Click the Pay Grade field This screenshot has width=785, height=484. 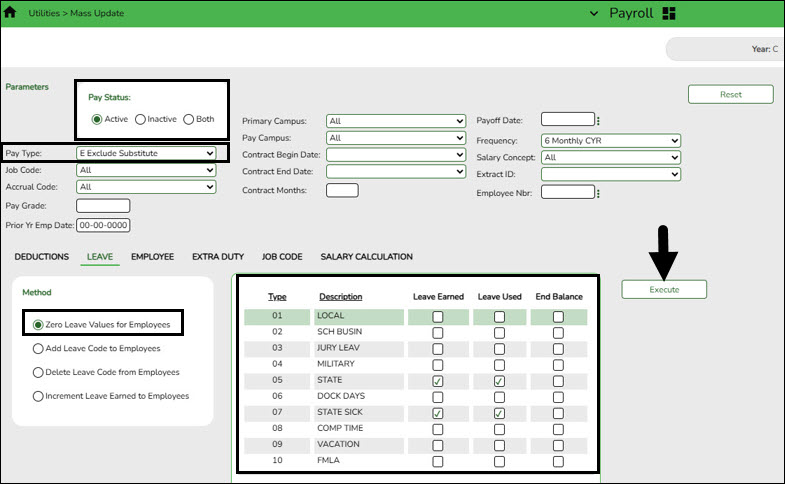pos(103,206)
